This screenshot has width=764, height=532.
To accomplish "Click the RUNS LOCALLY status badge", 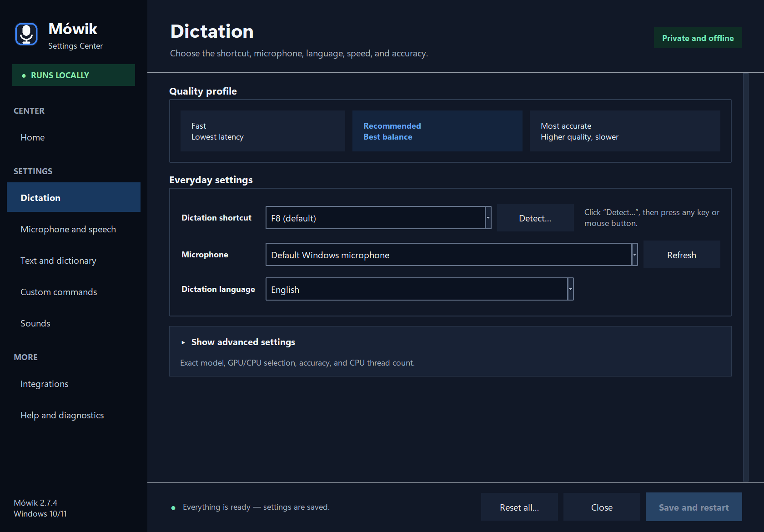I will pyautogui.click(x=74, y=75).
